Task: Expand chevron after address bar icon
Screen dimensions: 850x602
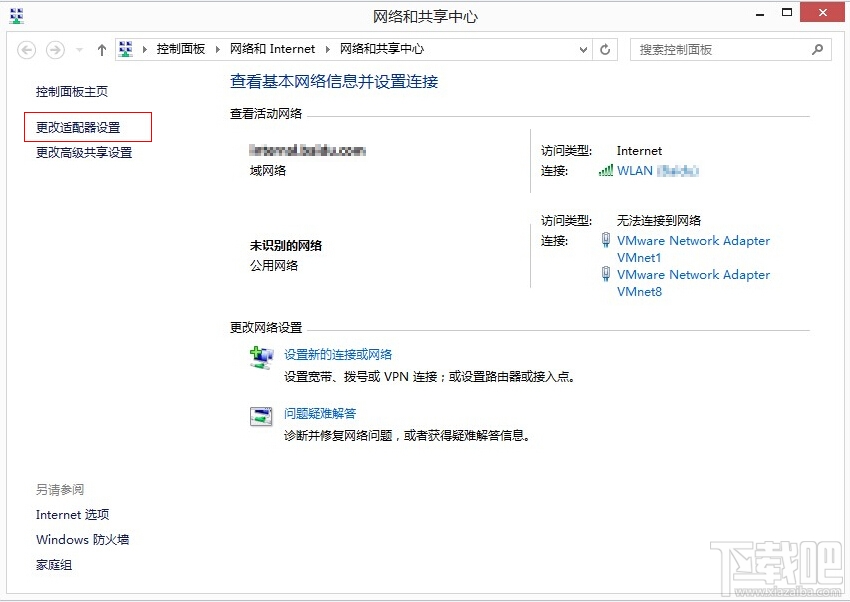Action: point(145,50)
